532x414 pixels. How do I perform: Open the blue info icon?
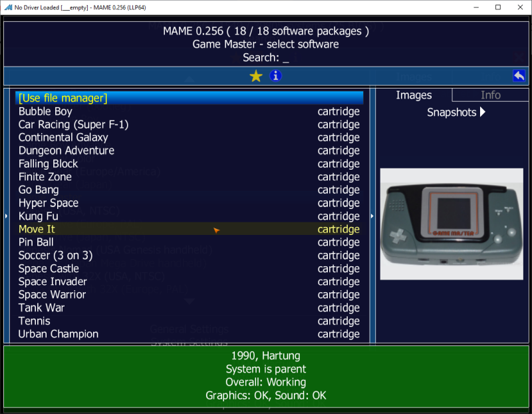275,76
